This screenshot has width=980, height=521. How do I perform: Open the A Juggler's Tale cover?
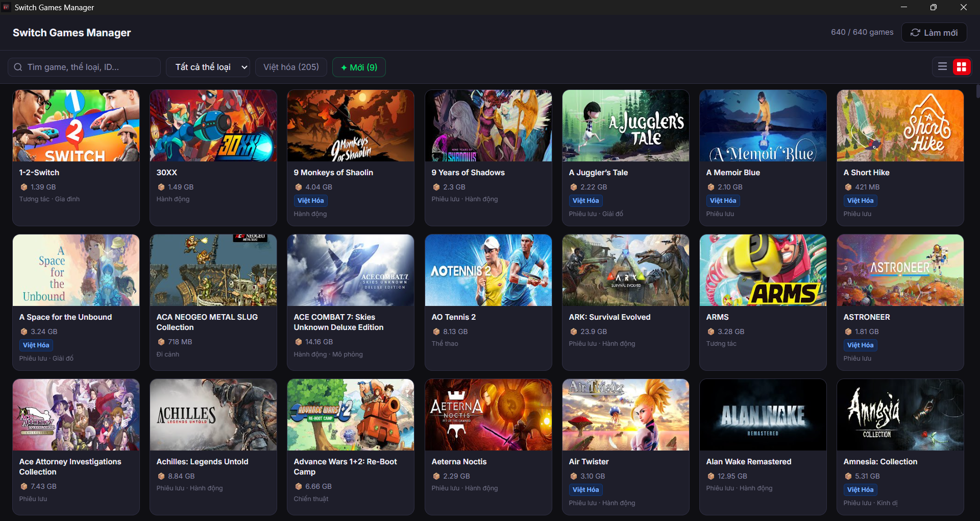pyautogui.click(x=626, y=126)
